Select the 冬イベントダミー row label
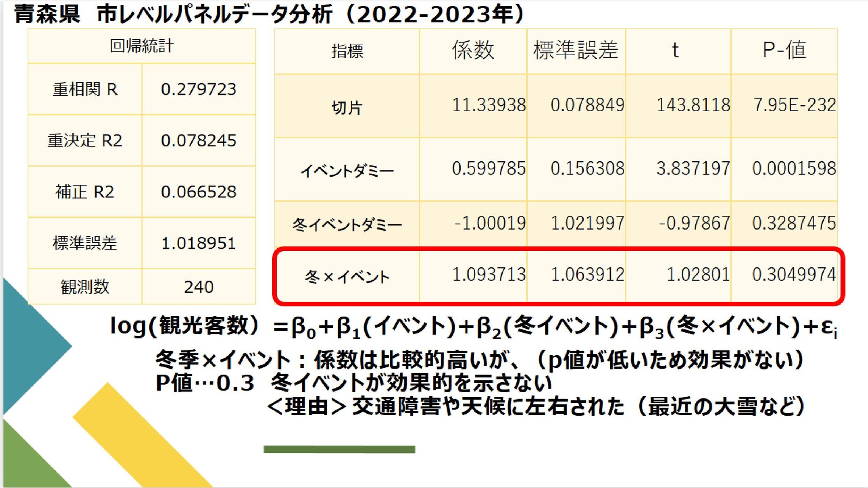868x488 pixels. point(347,224)
